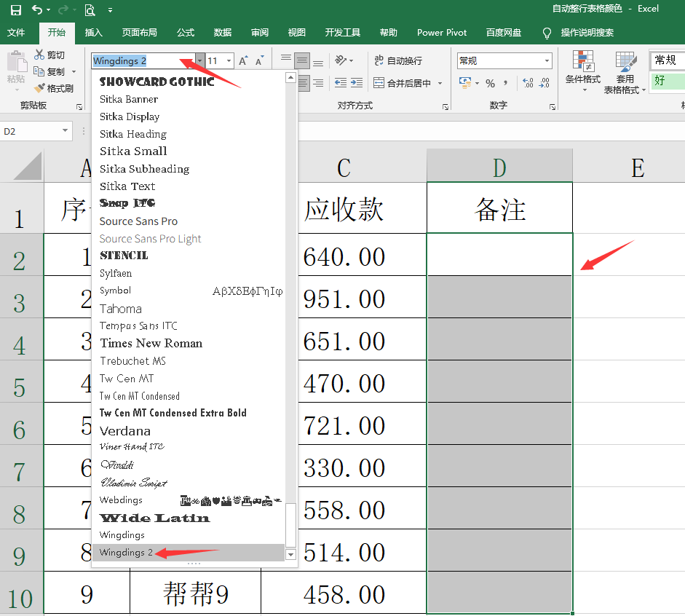Image resolution: width=685 pixels, height=616 pixels.
Task: Click font list scroll up arrow
Action: (x=290, y=78)
